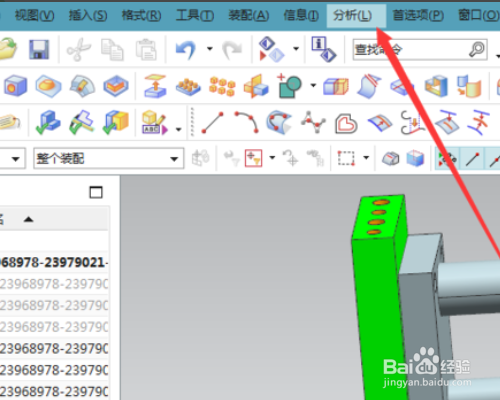Open the 装配(A) menu

tap(249, 15)
